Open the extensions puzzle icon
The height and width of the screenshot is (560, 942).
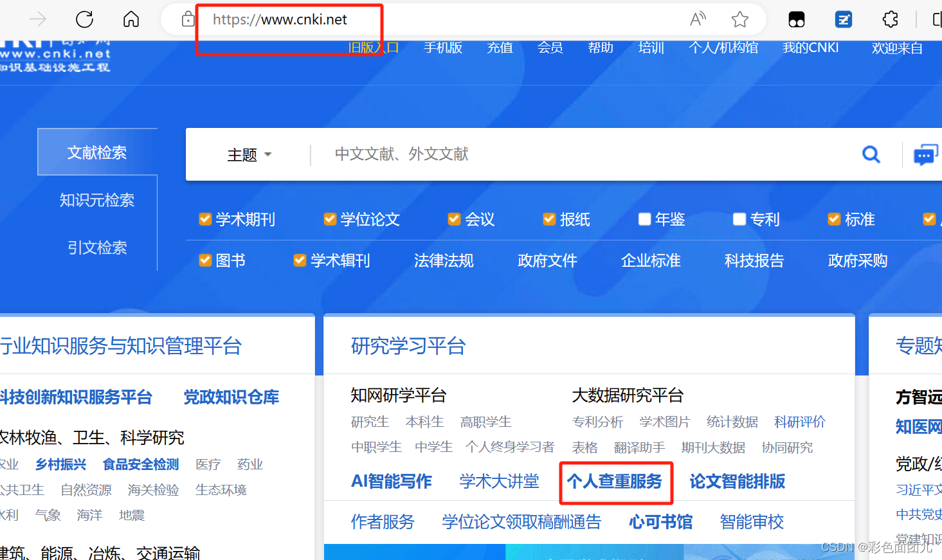pos(891,19)
